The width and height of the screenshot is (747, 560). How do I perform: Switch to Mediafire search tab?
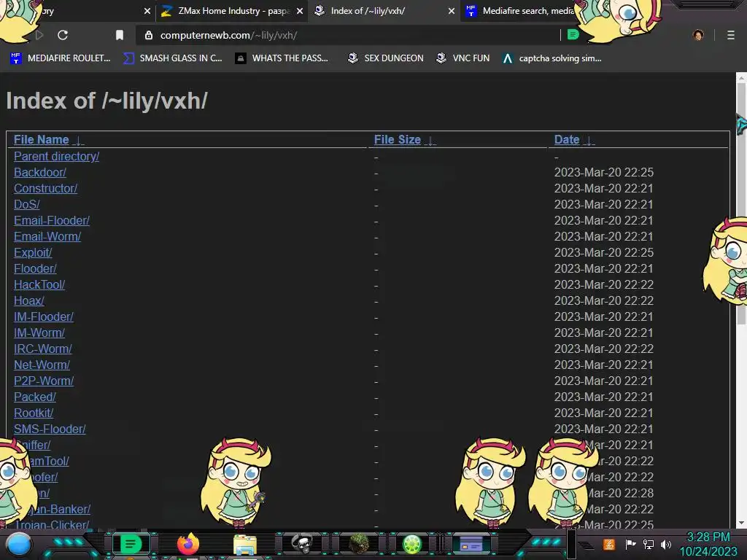tap(519, 11)
